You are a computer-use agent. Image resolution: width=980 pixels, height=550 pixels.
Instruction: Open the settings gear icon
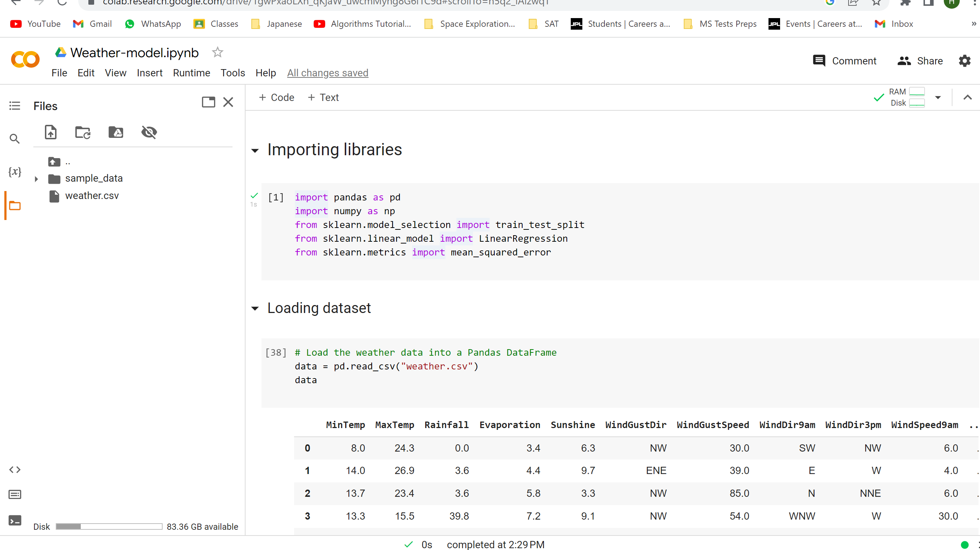pos(964,61)
